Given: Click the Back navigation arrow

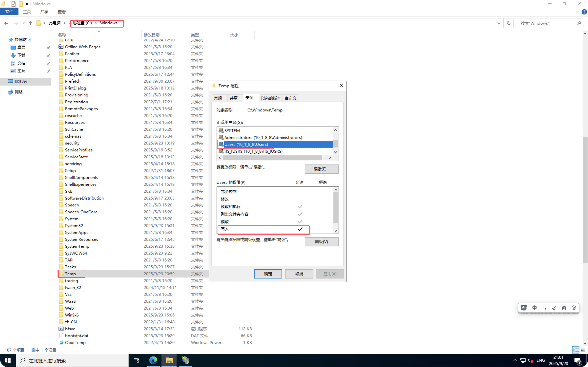Looking at the screenshot, I should tap(7, 23).
